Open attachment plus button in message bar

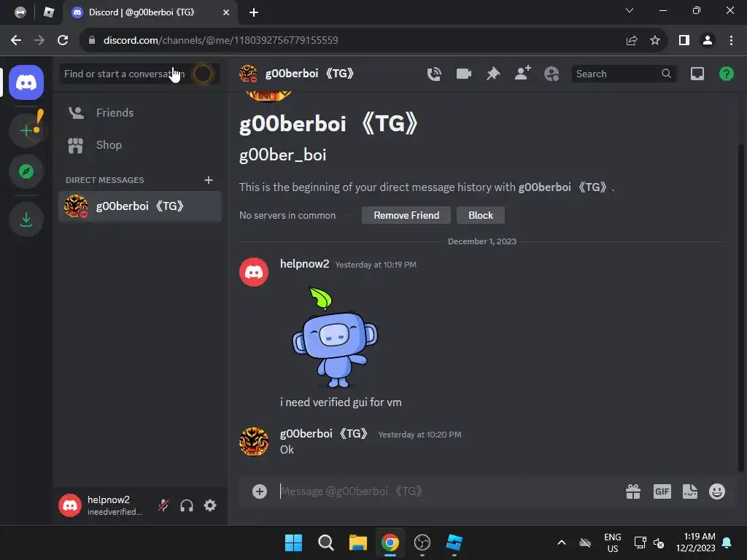coord(260,491)
